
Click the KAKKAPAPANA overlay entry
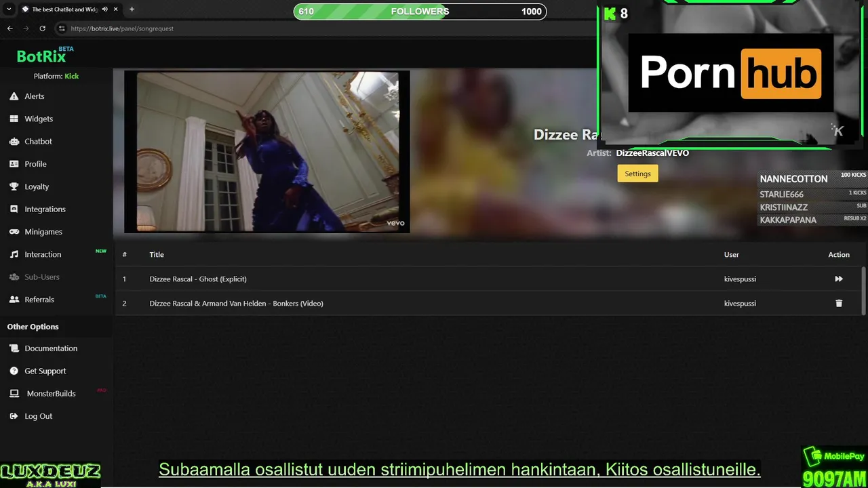coord(812,220)
